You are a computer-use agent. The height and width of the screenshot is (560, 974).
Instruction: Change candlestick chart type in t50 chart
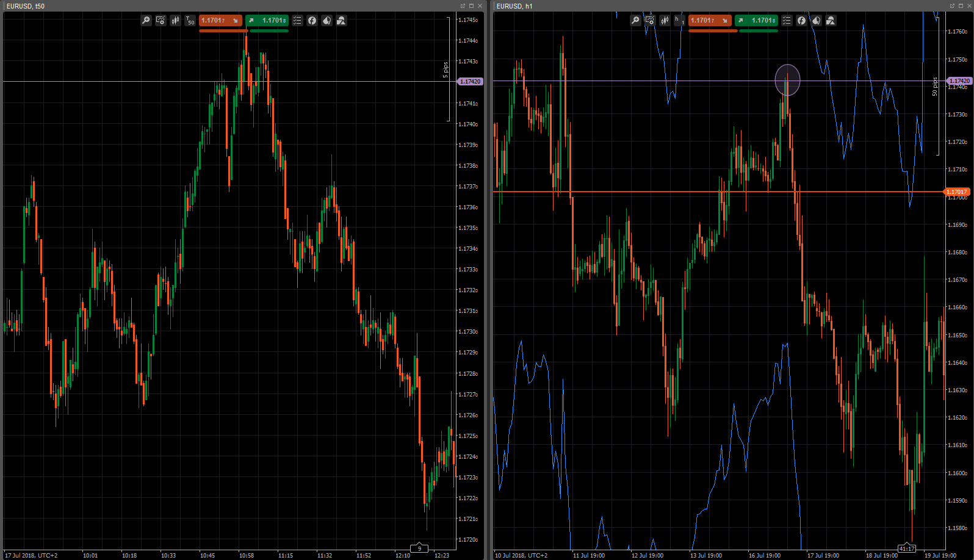(x=175, y=21)
